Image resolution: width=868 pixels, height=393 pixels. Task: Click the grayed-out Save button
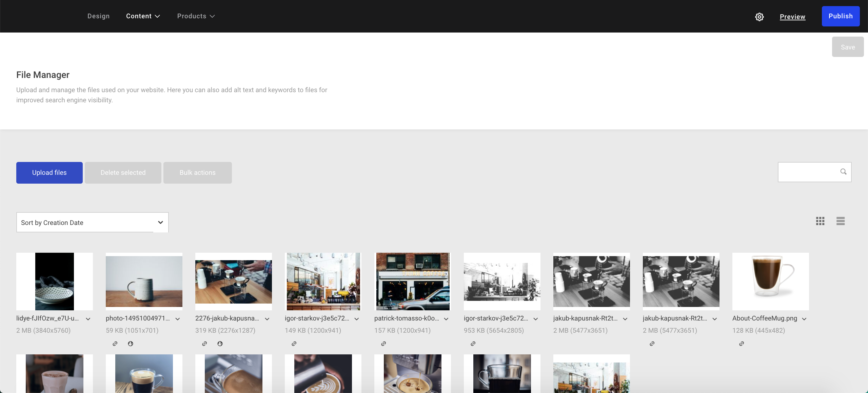coord(848,47)
